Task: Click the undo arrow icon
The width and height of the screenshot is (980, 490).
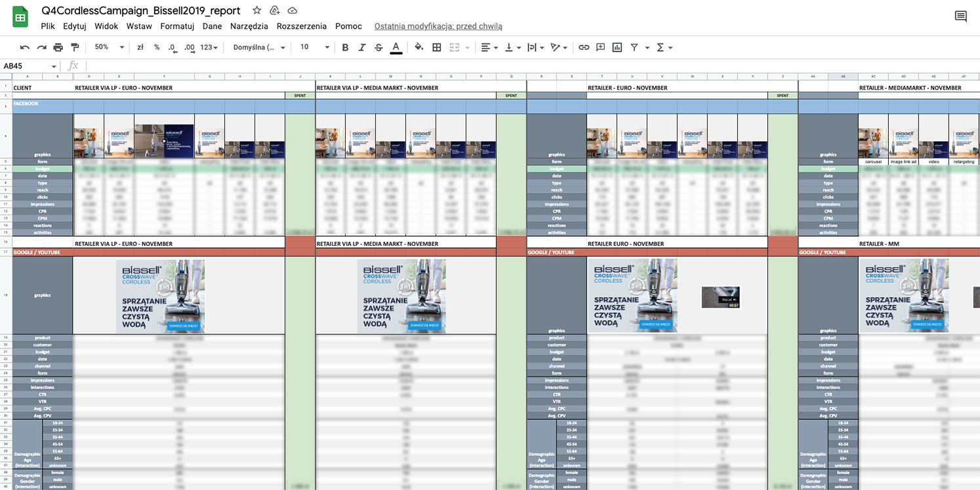Action: tap(25, 47)
